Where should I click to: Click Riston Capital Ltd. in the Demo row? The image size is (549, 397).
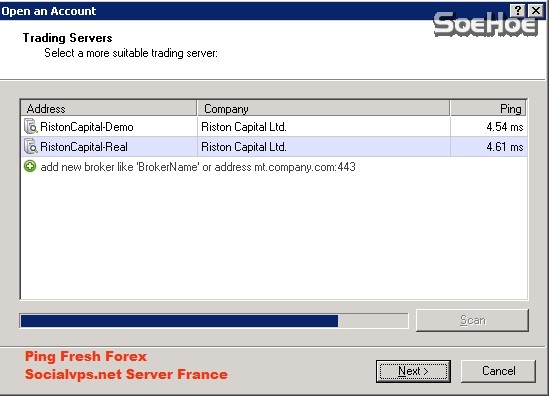click(x=244, y=127)
